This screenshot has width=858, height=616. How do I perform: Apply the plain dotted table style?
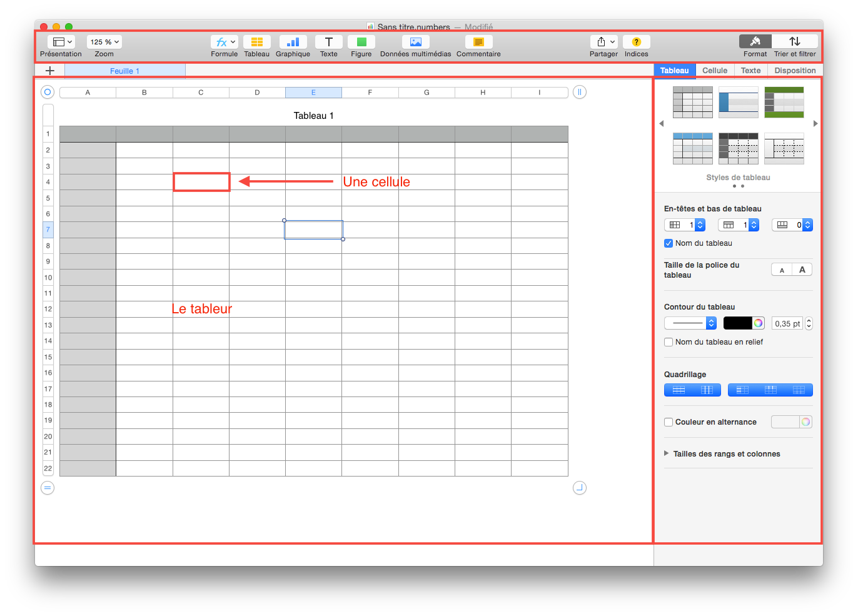[x=784, y=148]
